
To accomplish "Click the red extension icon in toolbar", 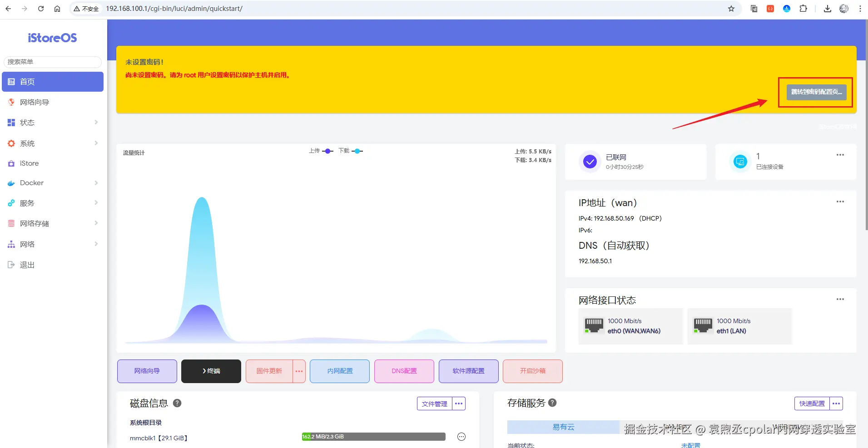I will click(x=770, y=9).
